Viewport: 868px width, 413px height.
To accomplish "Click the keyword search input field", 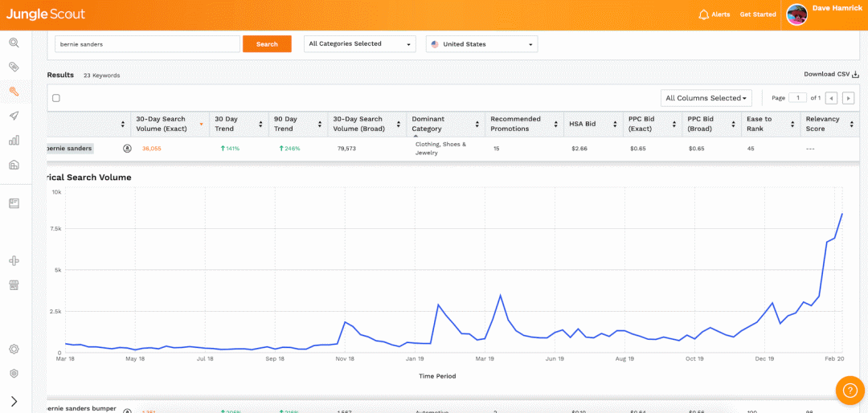I will (x=147, y=44).
